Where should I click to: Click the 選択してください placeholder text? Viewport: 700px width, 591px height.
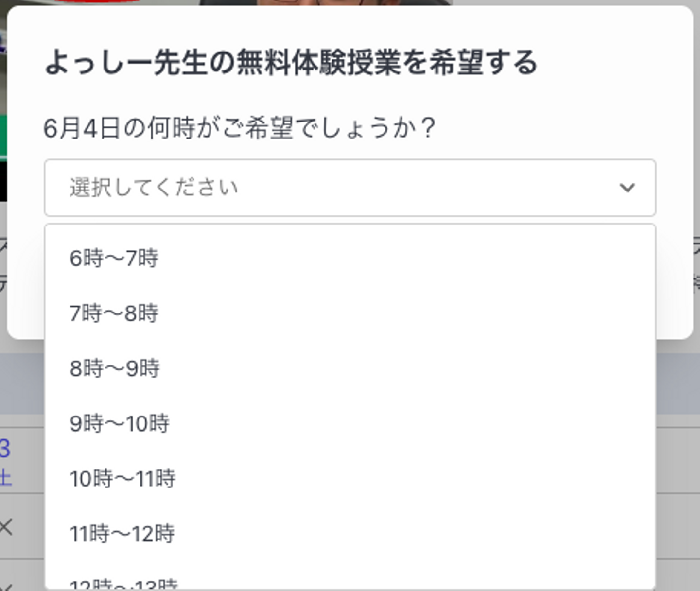coord(154,188)
